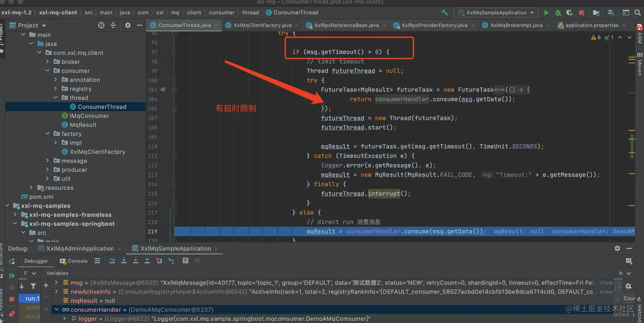The image size is (644, 323).
Task: Click the Evaluate Expression calculator icon
Action: pos(185,261)
